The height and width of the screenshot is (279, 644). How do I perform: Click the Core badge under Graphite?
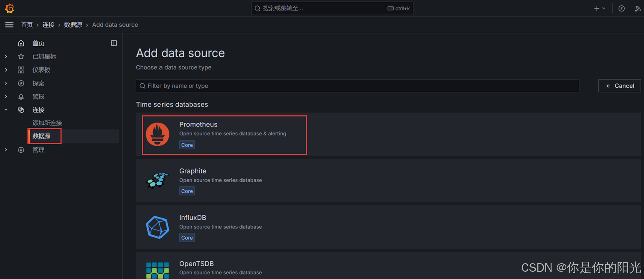click(187, 191)
